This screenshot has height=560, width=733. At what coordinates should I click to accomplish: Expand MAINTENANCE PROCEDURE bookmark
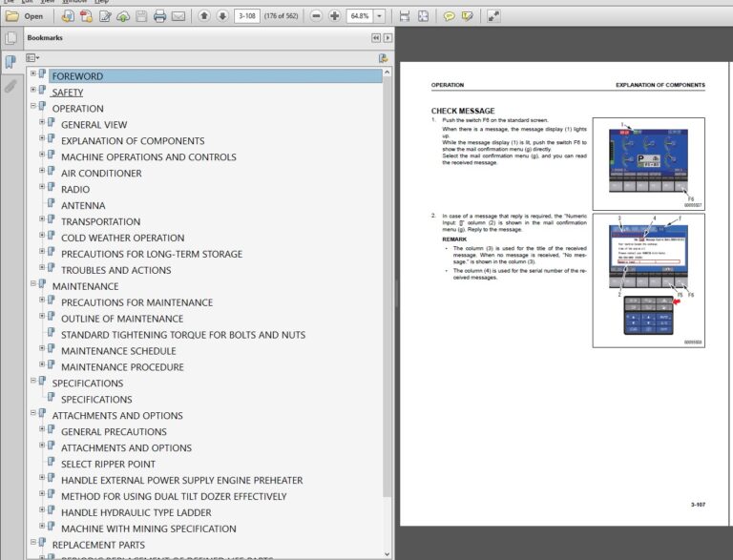tap(42, 364)
